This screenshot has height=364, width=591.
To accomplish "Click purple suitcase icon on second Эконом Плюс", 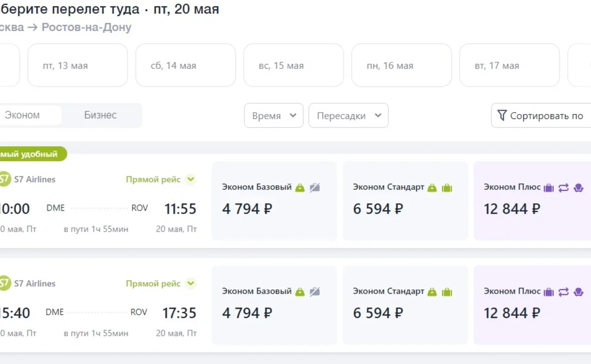I will 549,292.
